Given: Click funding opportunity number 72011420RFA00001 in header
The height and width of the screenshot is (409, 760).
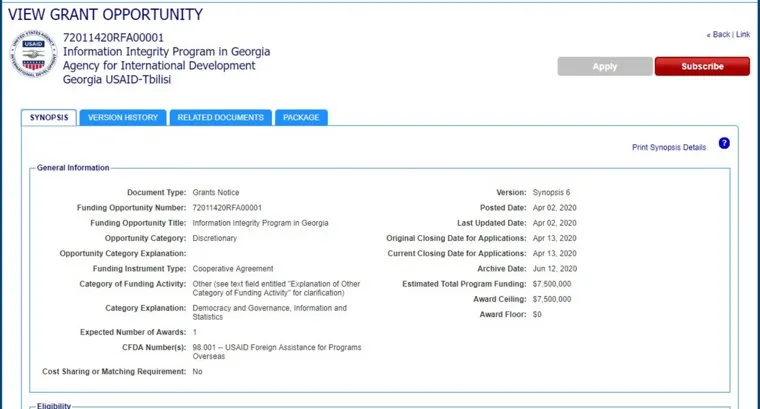Looking at the screenshot, I should click(113, 38).
